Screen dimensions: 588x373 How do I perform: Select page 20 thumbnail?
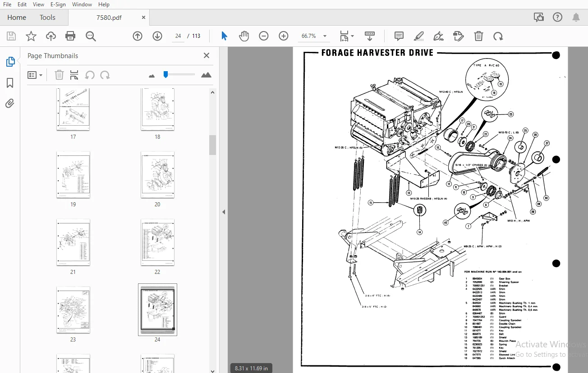(x=157, y=175)
